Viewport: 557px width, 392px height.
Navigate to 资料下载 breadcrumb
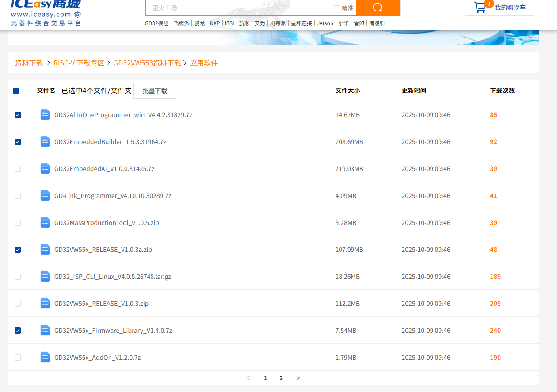coord(29,63)
